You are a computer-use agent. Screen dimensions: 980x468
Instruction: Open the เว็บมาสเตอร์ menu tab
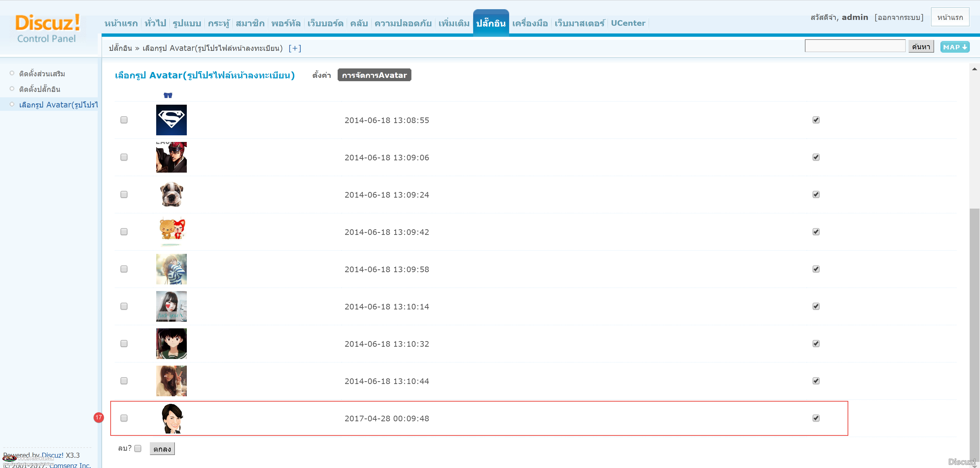(x=579, y=23)
